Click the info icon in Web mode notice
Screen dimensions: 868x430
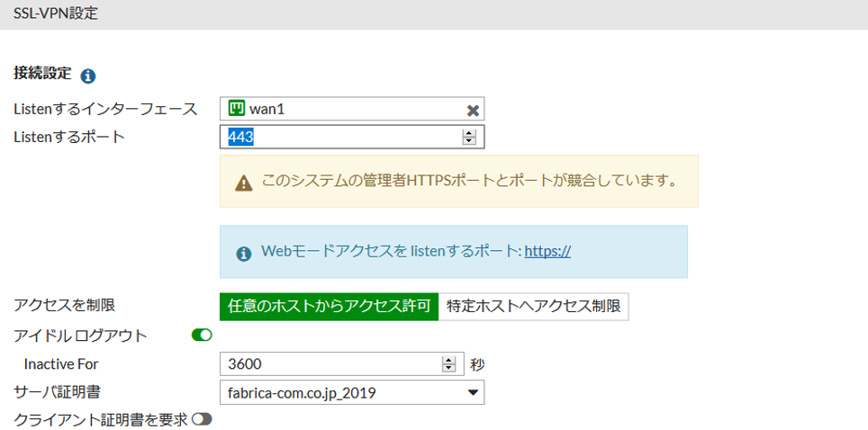pyautogui.click(x=244, y=254)
